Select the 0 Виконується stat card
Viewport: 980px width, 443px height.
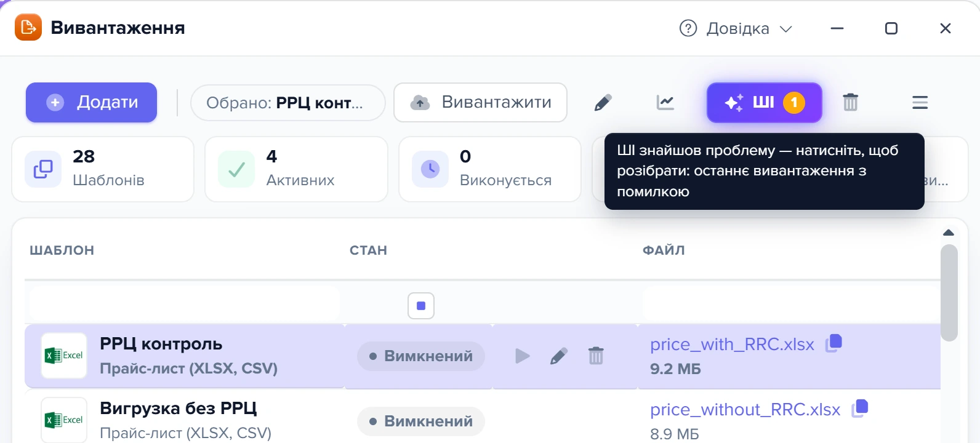(x=490, y=169)
